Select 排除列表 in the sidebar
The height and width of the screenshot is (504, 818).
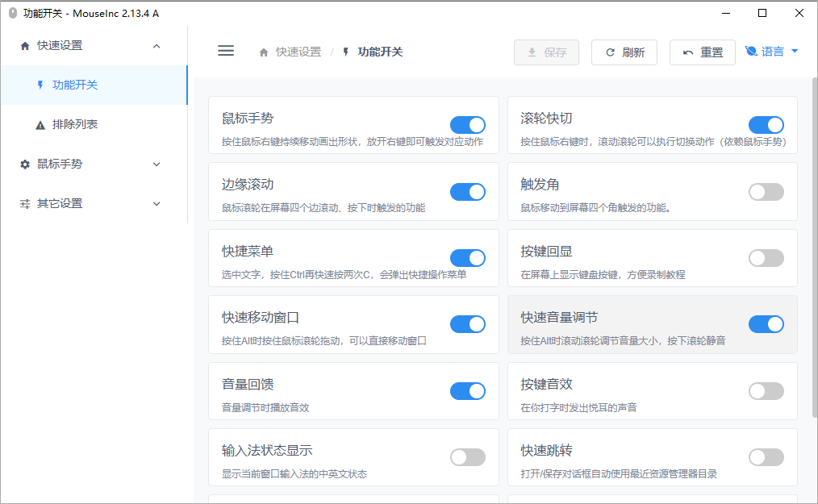(75, 125)
